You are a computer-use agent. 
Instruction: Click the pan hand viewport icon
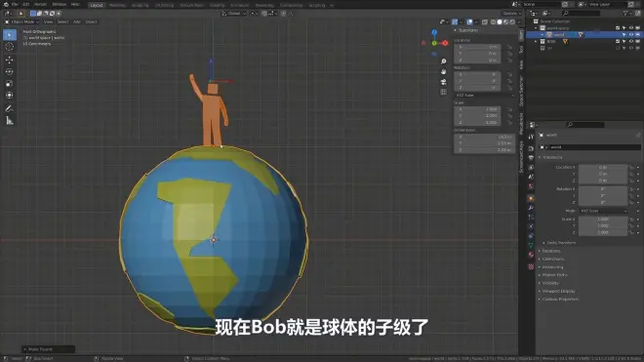444,71
